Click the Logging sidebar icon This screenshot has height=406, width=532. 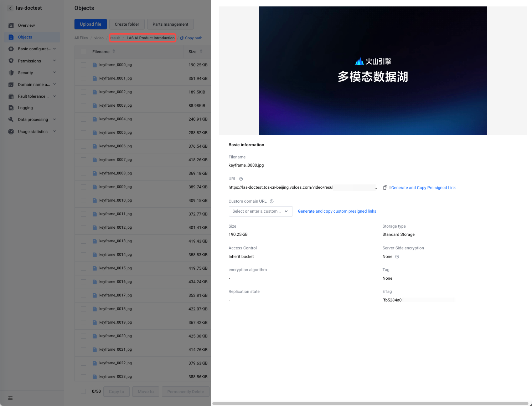pyautogui.click(x=11, y=108)
